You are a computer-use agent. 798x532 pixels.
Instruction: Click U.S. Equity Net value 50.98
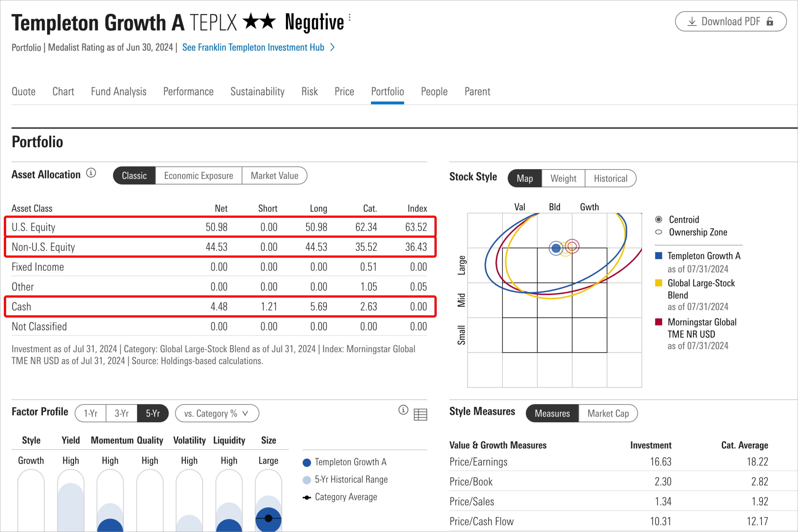tap(216, 227)
